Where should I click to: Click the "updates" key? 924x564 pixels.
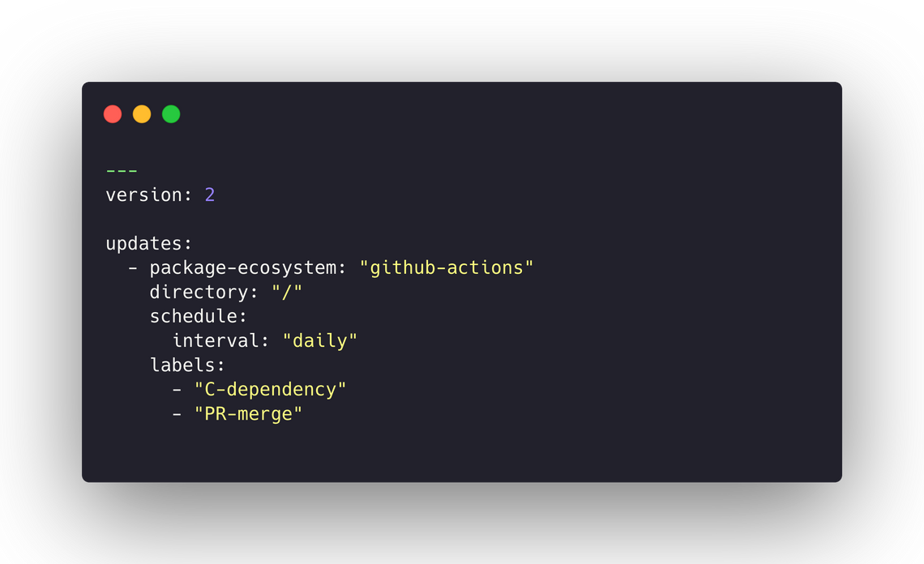pos(146,244)
